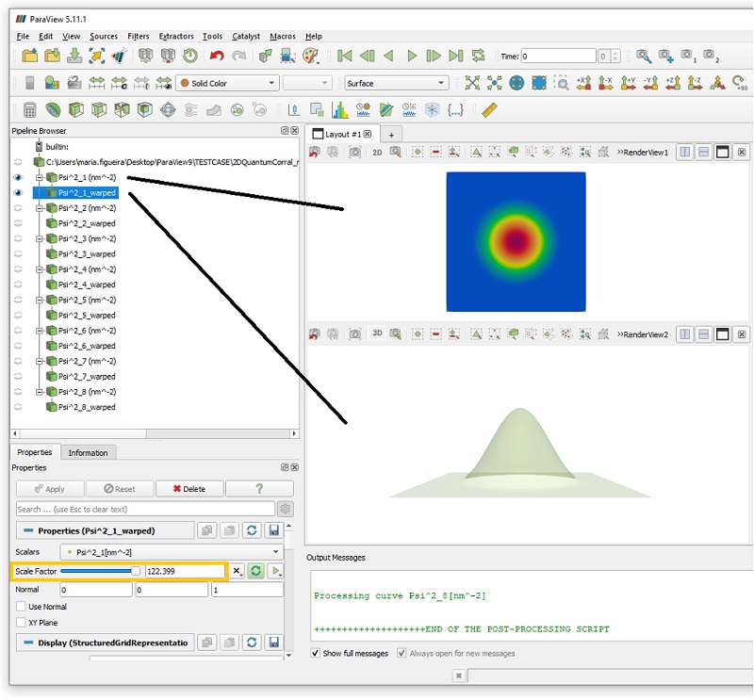Click the Play animation button
Screen dimensions: 754x700
coord(412,57)
